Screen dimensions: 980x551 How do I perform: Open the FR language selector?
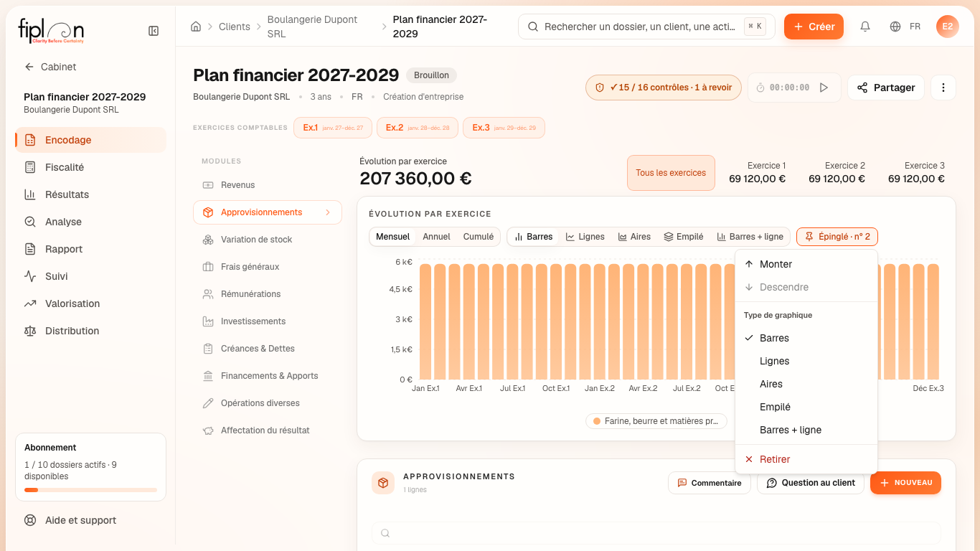pos(905,27)
